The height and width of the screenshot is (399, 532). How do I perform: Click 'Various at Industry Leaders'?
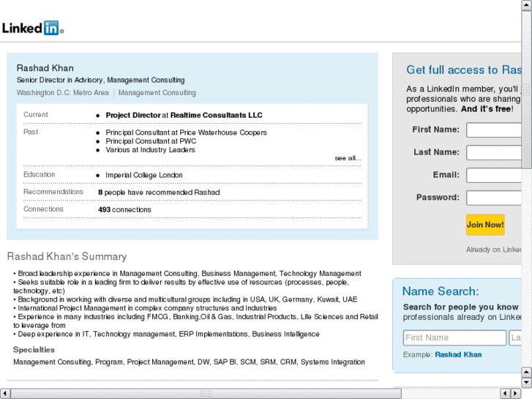150,150
